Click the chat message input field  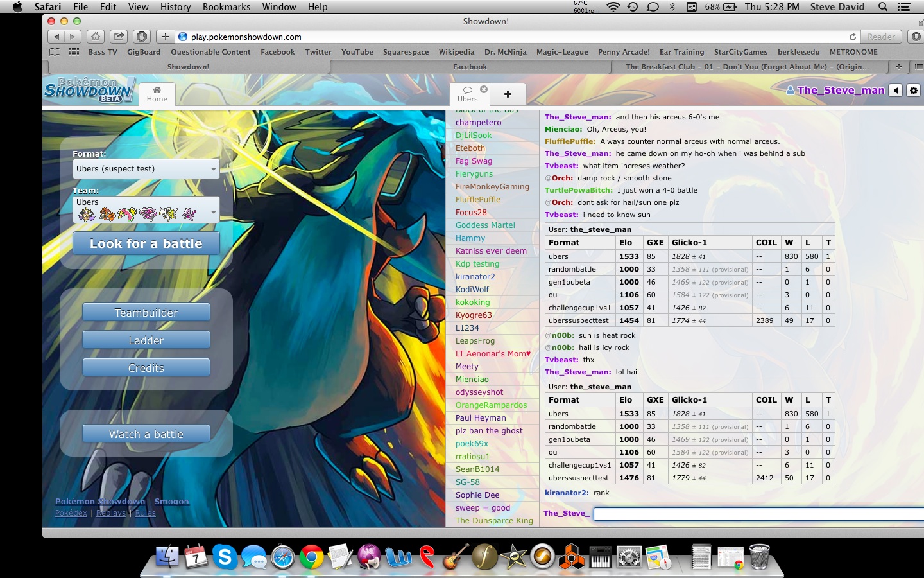[758, 514]
